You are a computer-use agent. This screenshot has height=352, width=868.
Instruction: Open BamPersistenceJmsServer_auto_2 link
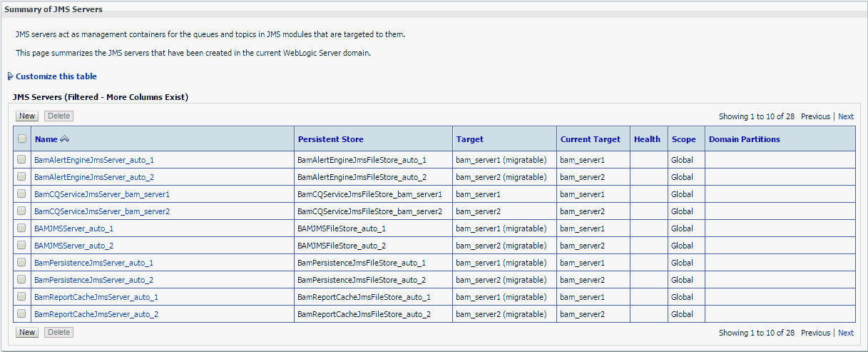93,280
